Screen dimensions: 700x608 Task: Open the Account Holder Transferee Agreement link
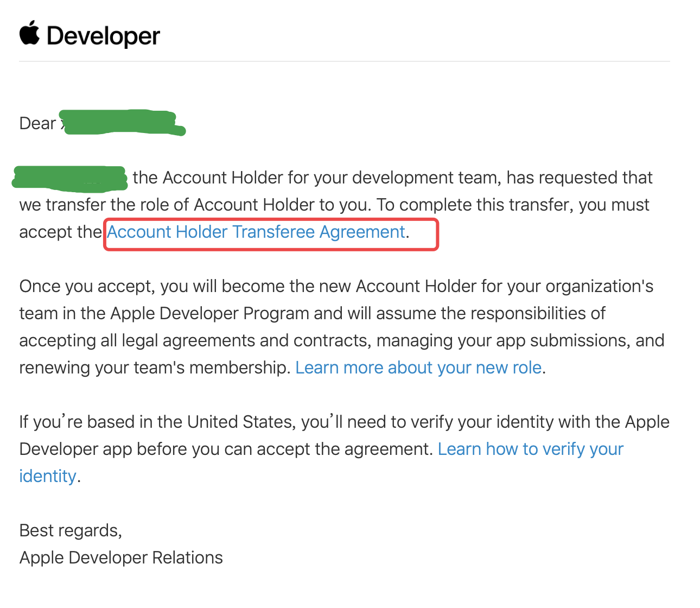tap(256, 232)
